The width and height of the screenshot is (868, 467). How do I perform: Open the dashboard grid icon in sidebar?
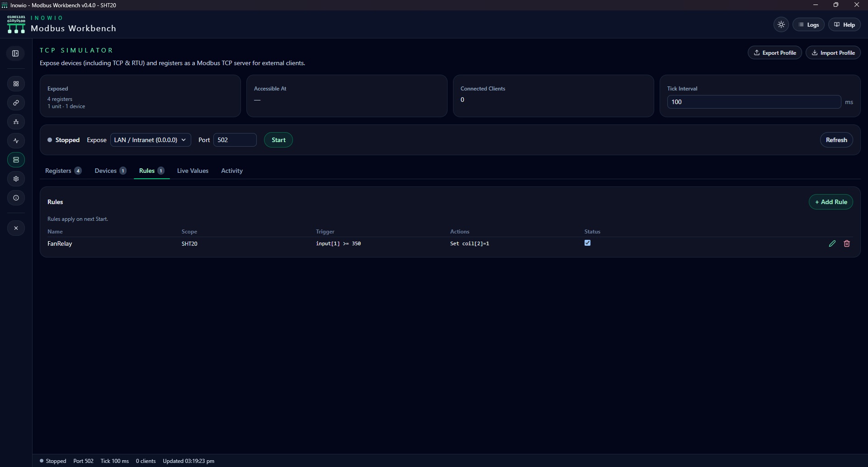tap(16, 84)
